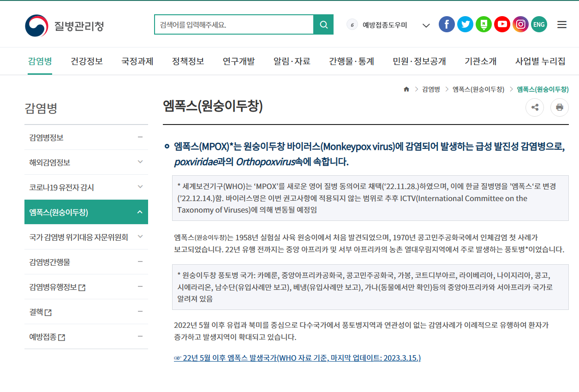Screen dimensions: 579x392
Task: Click the current green 엠폭스(원숭이두창) breadcrumb
Action: click(x=543, y=89)
